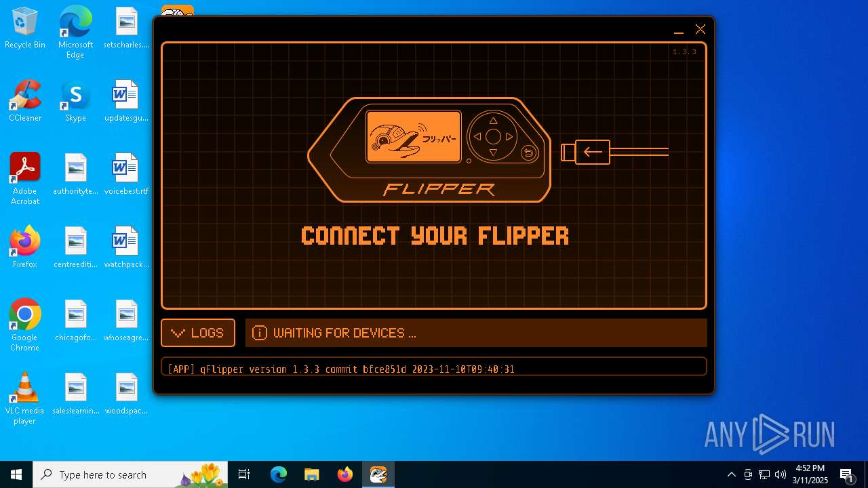The height and width of the screenshot is (488, 868).
Task: Open Microsoft Edge desktop shortcut
Action: 75,33
